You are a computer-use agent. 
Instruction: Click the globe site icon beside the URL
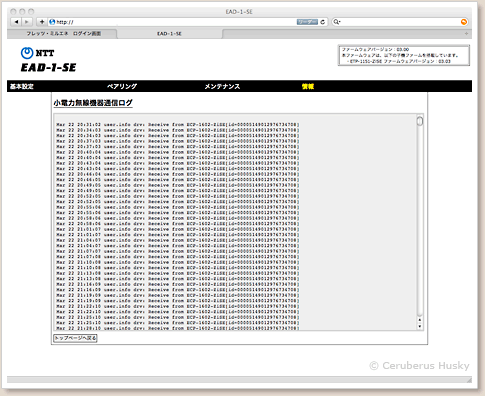[52, 22]
